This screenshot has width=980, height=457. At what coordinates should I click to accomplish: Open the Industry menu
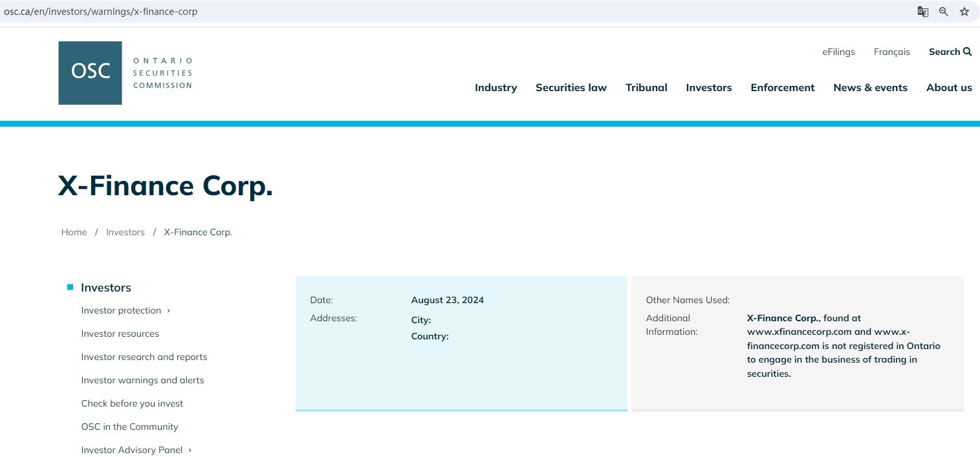point(496,87)
